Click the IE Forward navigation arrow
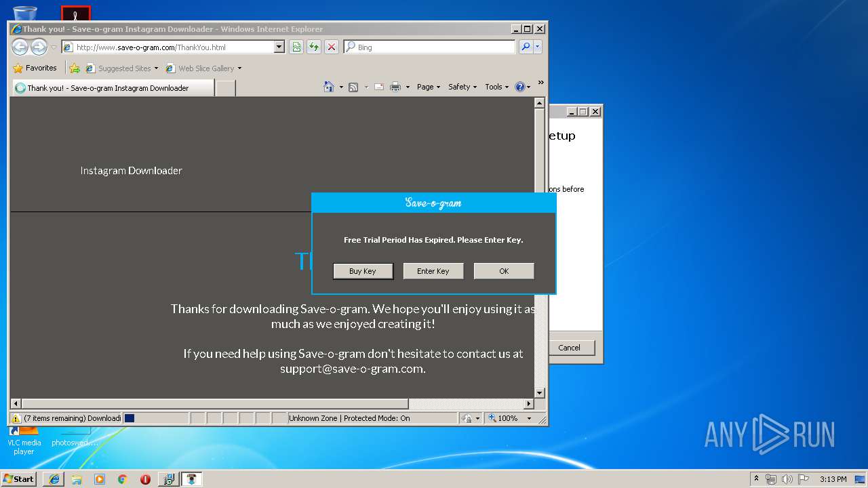Image resolution: width=868 pixels, height=488 pixels. 39,47
